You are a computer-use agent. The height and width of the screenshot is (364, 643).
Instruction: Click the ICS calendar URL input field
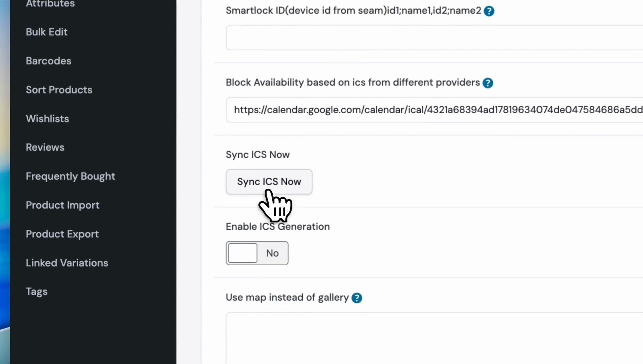pos(434,110)
